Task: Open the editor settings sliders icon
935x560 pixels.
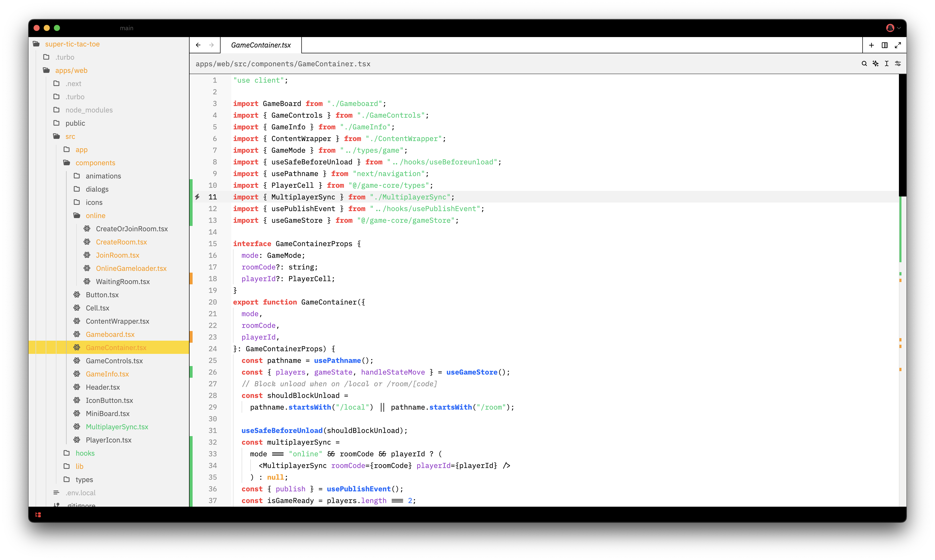Action: (x=898, y=63)
